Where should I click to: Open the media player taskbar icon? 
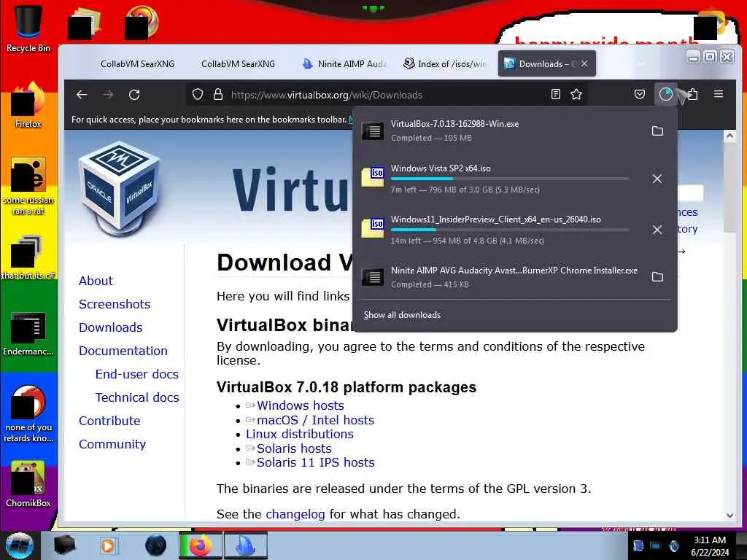[108, 545]
